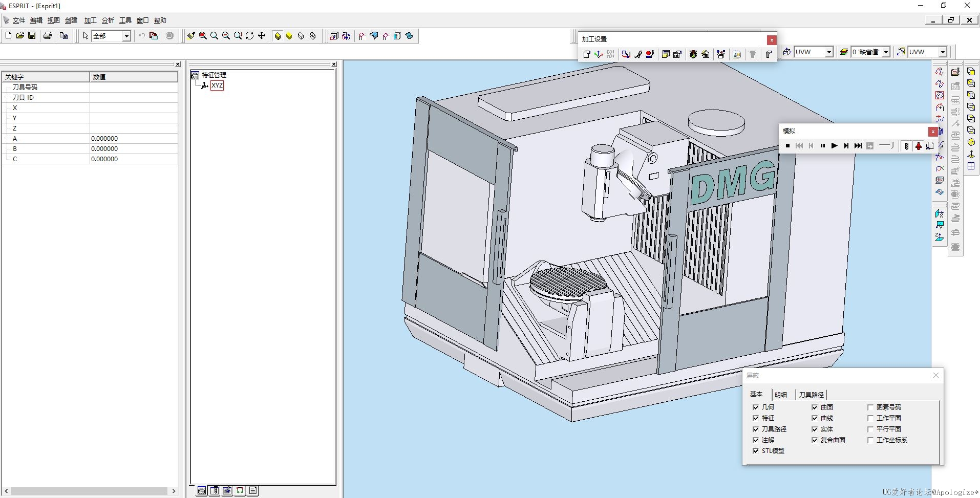The image size is (980, 498).
Task: Open the 编辑 menu
Action: 36,20
